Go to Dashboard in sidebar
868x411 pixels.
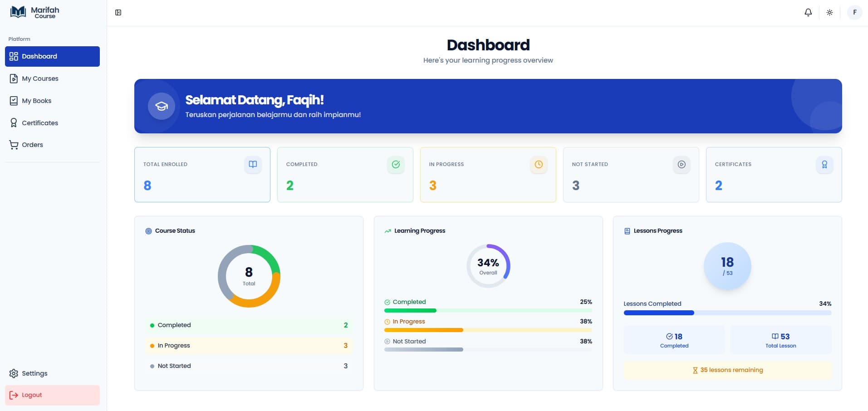click(x=52, y=56)
